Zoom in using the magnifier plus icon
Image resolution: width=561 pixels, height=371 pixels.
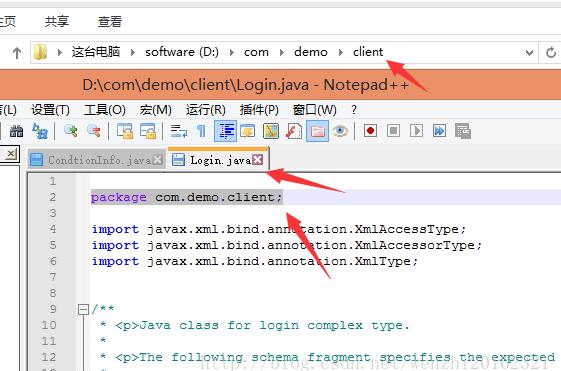pyautogui.click(x=70, y=131)
